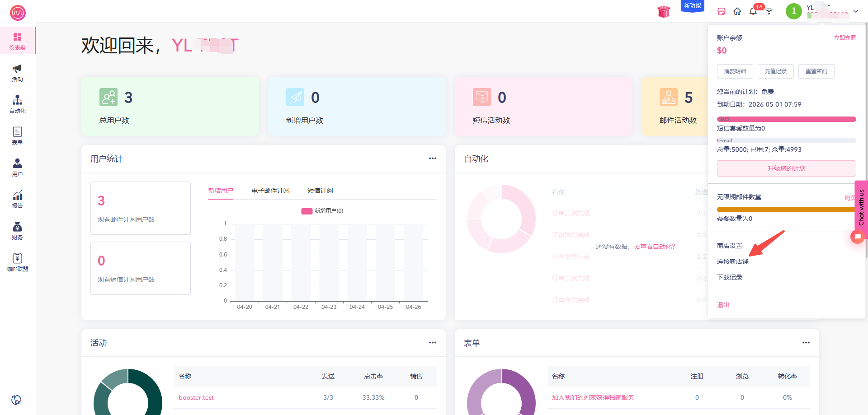868x415 pixels.
Task: Click the page vertical scrollbar
Action: [x=866, y=140]
